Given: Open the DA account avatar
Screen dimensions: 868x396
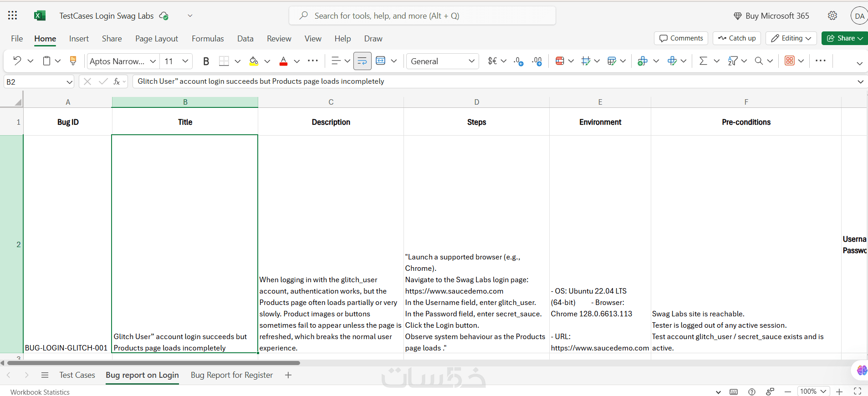Looking at the screenshot, I should [859, 16].
